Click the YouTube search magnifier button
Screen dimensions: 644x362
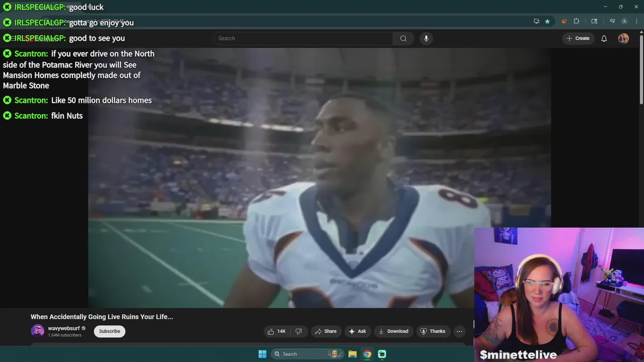click(404, 38)
